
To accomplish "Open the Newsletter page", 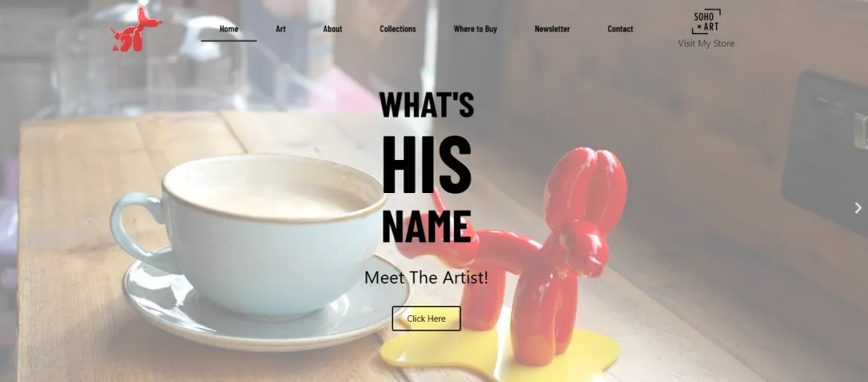I will point(552,29).
